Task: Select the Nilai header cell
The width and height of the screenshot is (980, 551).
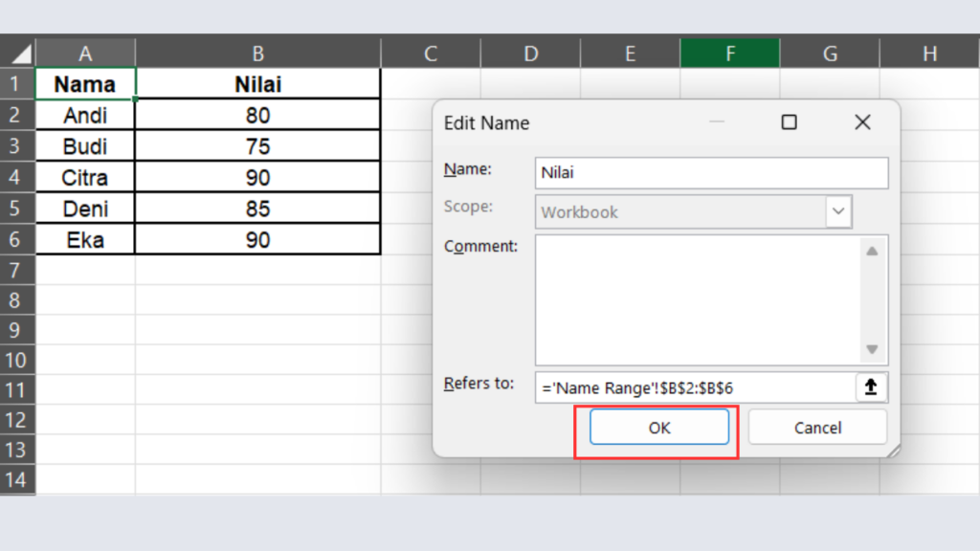Action: click(257, 84)
